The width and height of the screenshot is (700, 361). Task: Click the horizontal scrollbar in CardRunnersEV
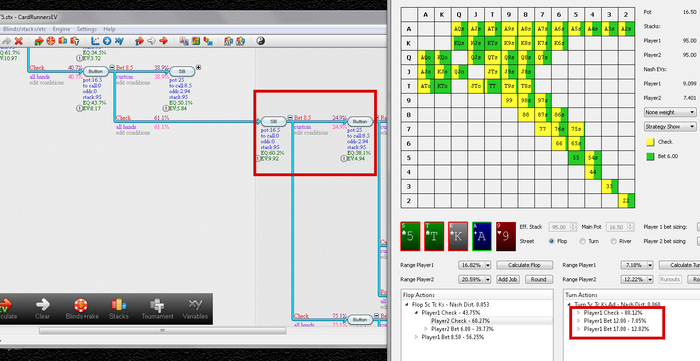pyautogui.click(x=162, y=331)
